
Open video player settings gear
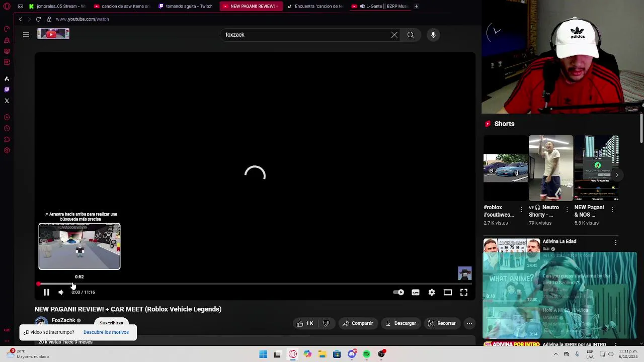click(432, 292)
